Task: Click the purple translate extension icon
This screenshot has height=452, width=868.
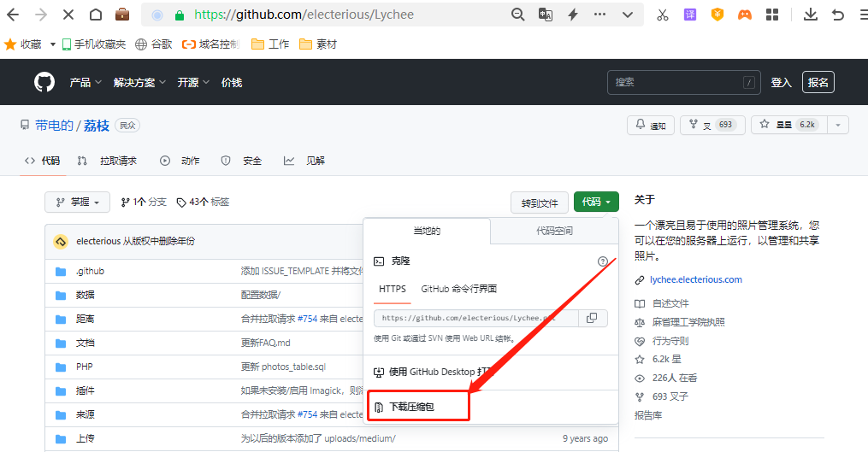Action: point(690,15)
